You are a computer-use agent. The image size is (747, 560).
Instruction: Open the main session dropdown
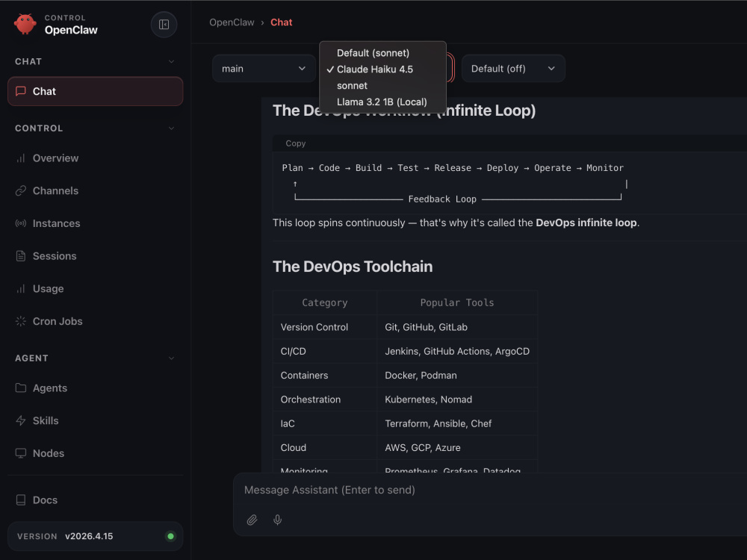pyautogui.click(x=264, y=69)
